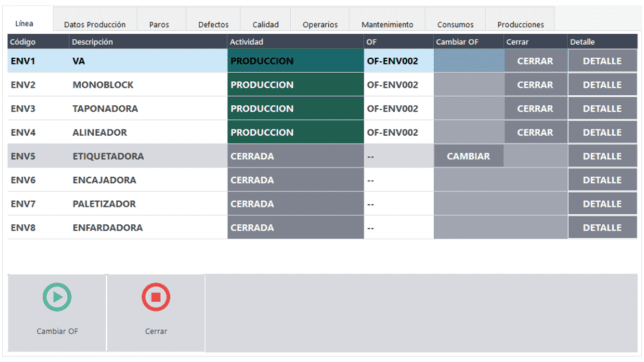Open the Operarios tab
Viewport: 644px width, 362px height.
tap(320, 19)
